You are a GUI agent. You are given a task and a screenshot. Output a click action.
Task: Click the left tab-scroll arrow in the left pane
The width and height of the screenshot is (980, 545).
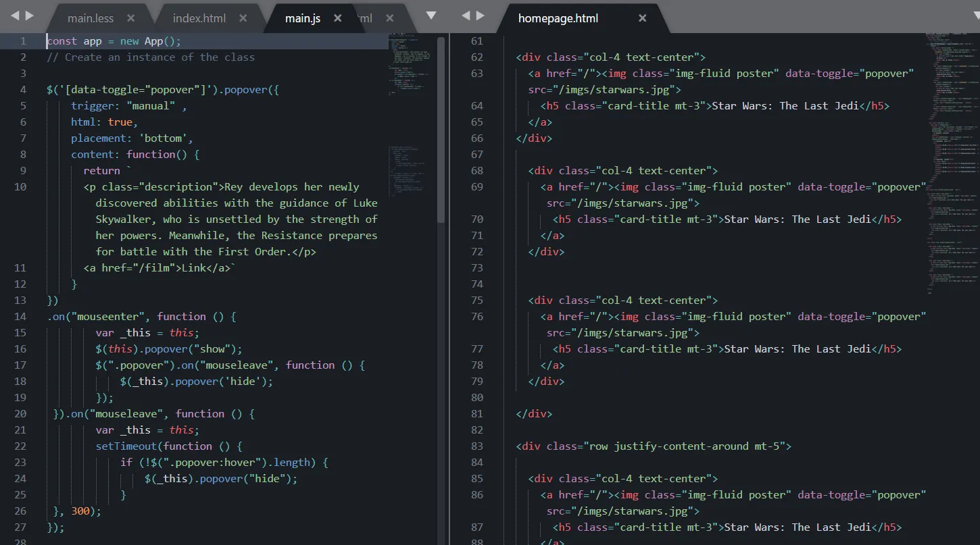(14, 15)
